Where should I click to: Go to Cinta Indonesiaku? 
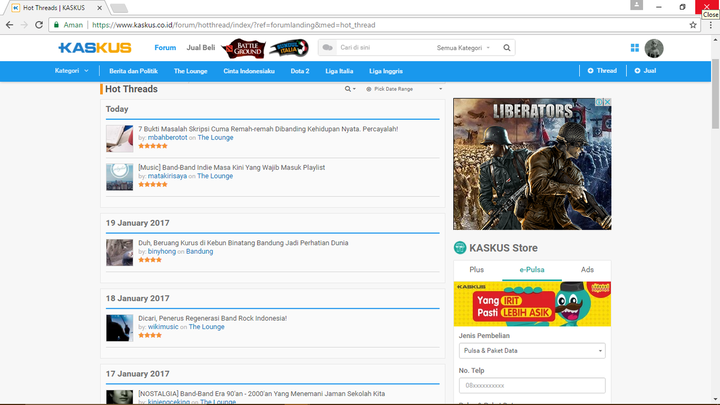coord(249,71)
